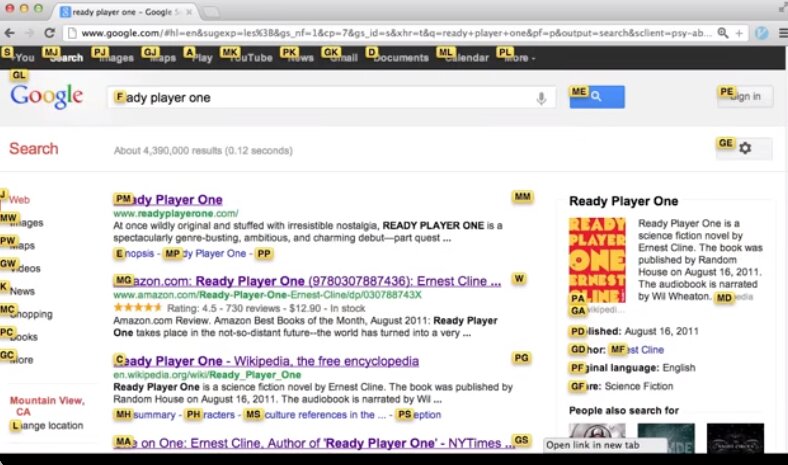This screenshot has width=788, height=465.
Task: Click the first People also search for thumbnail
Action: pyautogui.click(x=597, y=438)
